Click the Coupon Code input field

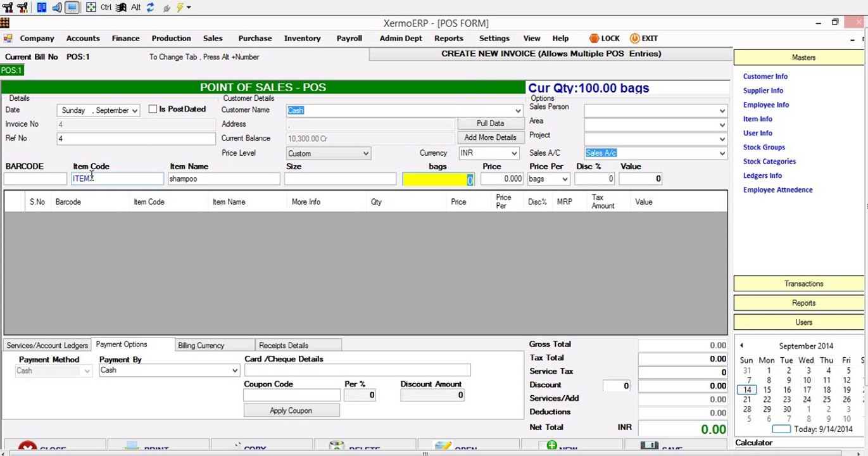click(x=292, y=395)
